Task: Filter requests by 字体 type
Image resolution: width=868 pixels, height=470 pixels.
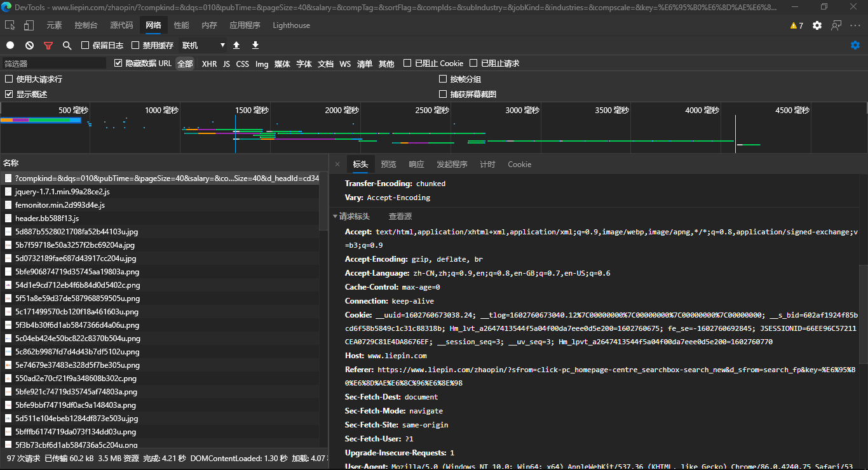Action: pos(304,64)
